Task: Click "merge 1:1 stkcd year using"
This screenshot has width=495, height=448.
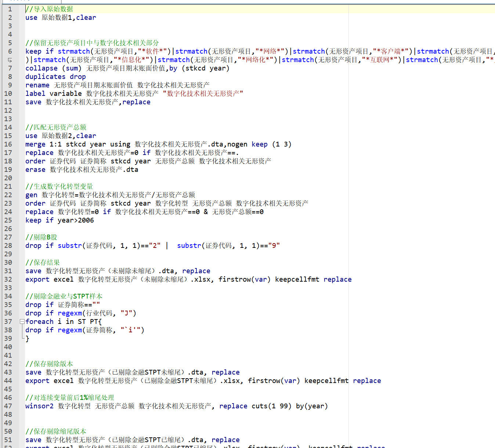Action: 78,144
